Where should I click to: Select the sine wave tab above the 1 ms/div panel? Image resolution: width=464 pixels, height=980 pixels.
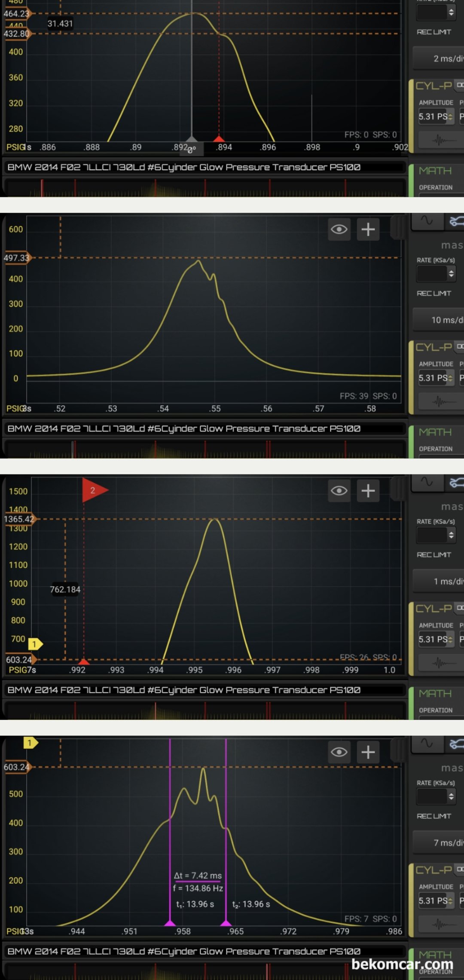tap(427, 482)
